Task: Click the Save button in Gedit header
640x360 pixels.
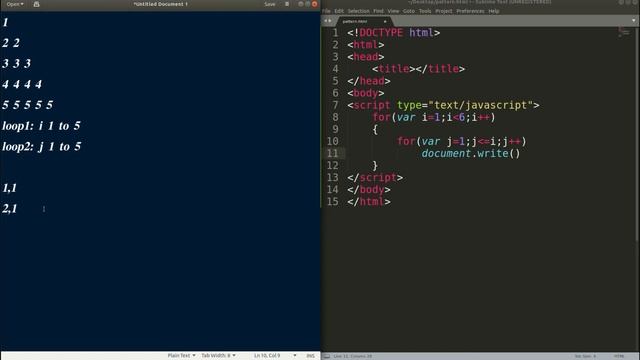Action: [x=270, y=4]
